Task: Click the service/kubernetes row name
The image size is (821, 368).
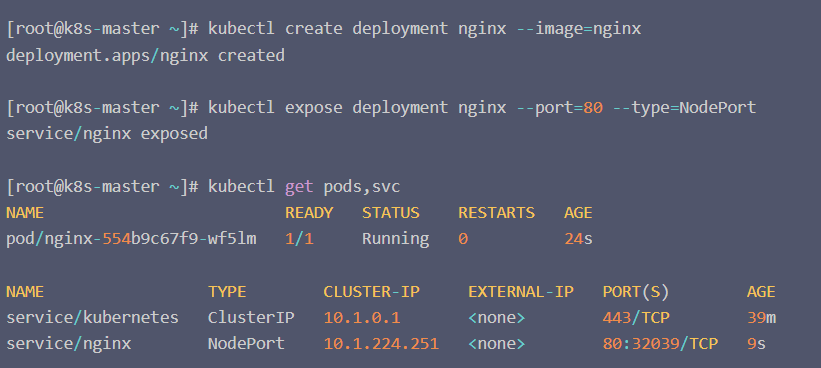Action: coord(92,318)
